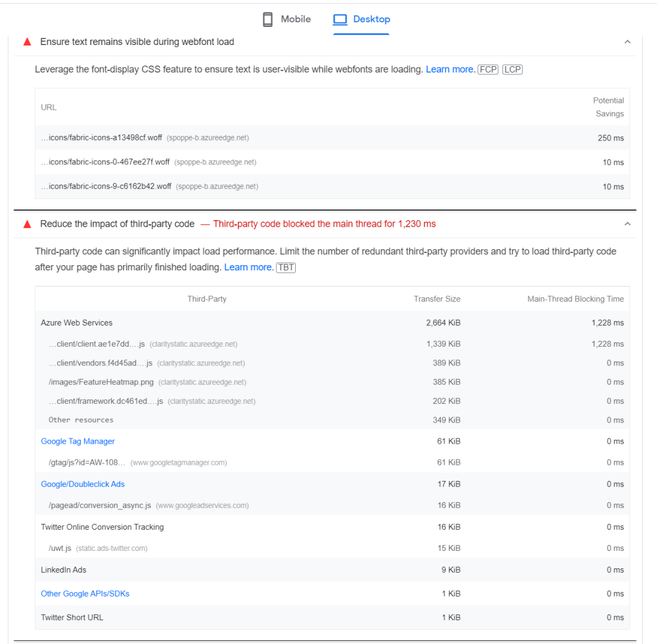Click 'Reduce the impact of third-party code' heading
Image resolution: width=657 pixels, height=644 pixels.
117,224
